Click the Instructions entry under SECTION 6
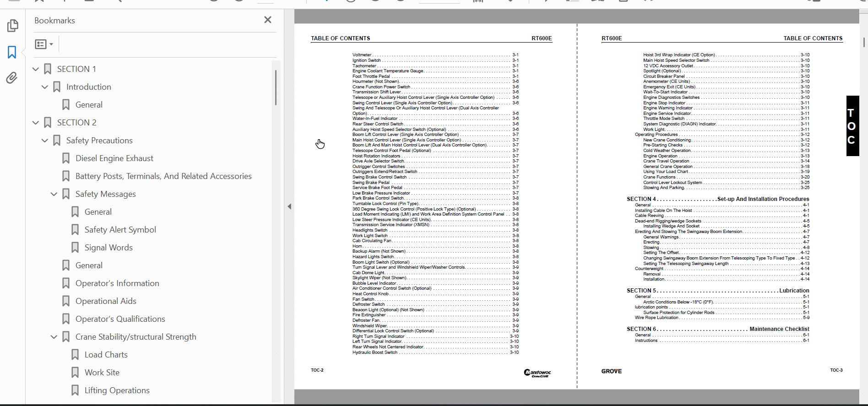 (722, 341)
